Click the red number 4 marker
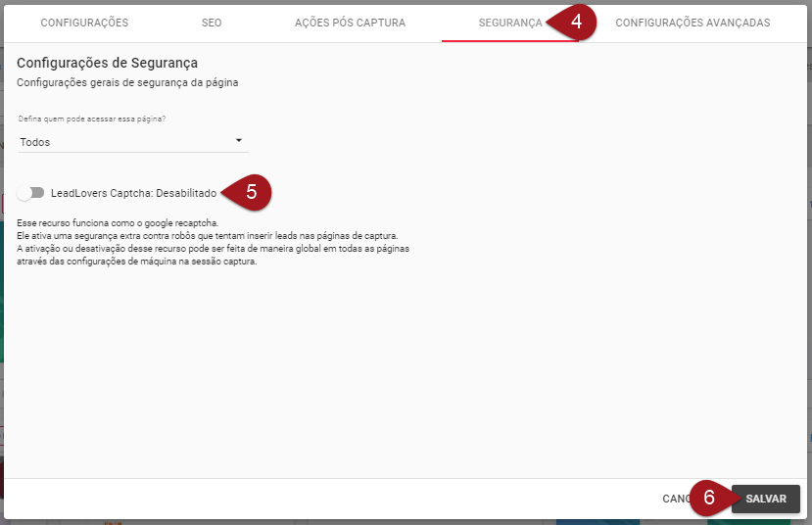This screenshot has height=525, width=812. [577, 21]
